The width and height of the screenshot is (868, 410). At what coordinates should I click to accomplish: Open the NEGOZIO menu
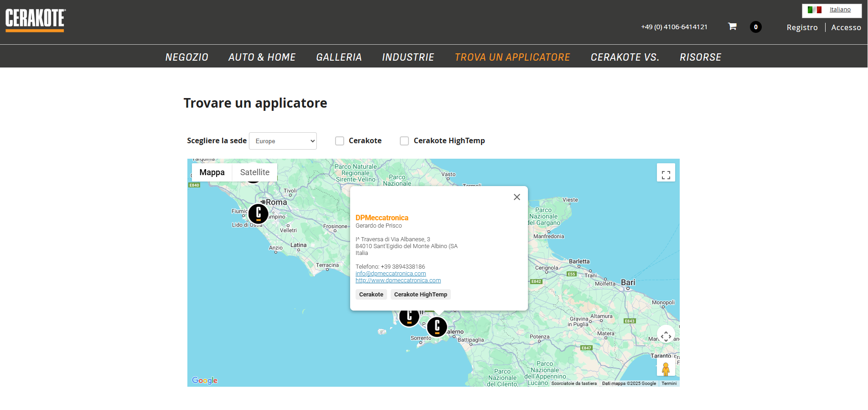[x=187, y=57]
